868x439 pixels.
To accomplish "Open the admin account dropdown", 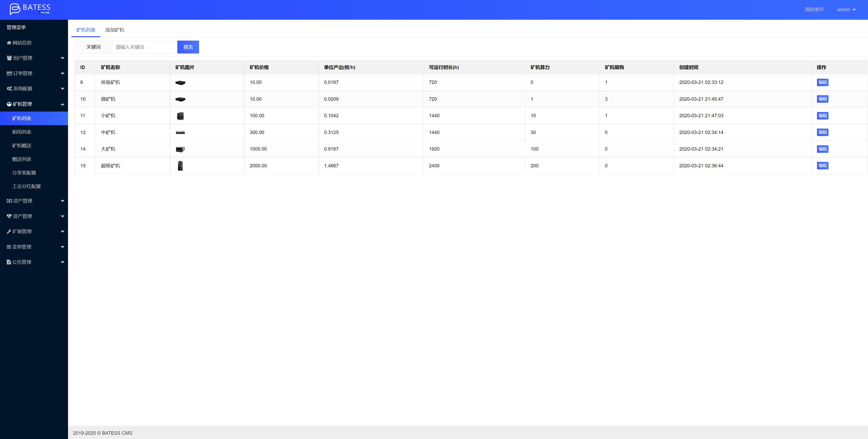I will 846,10.
